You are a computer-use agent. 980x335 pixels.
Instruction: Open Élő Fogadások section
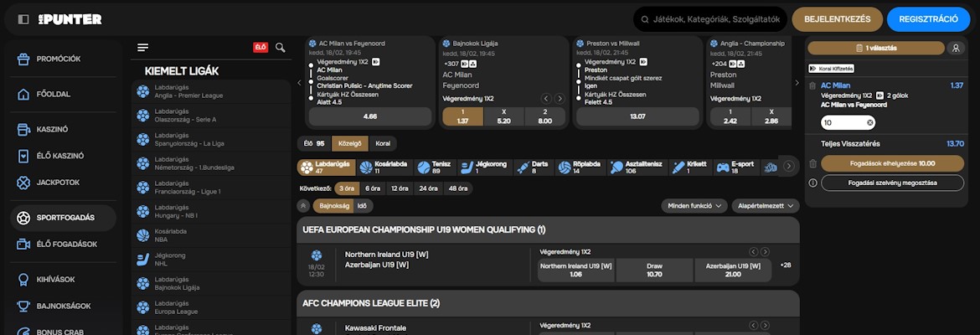tap(63, 245)
